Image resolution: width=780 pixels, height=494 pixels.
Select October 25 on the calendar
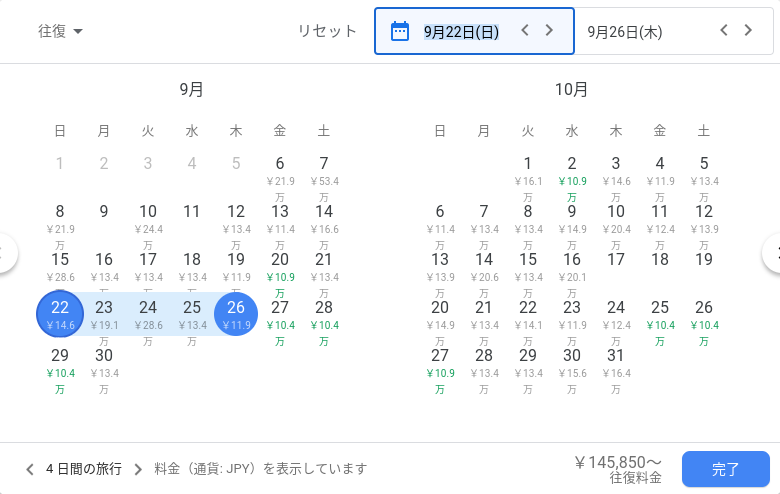pos(660,314)
